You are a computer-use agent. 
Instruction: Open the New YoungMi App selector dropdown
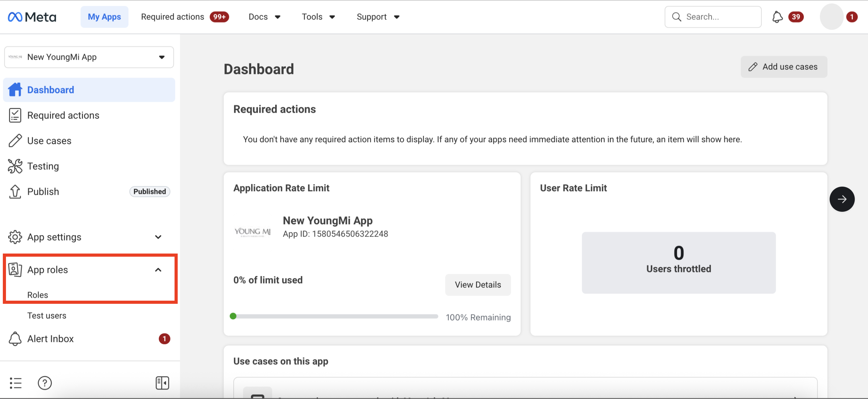click(x=89, y=57)
